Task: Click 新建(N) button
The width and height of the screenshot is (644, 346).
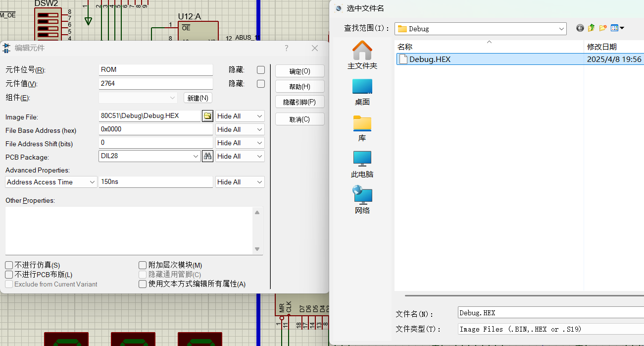Action: coord(198,98)
